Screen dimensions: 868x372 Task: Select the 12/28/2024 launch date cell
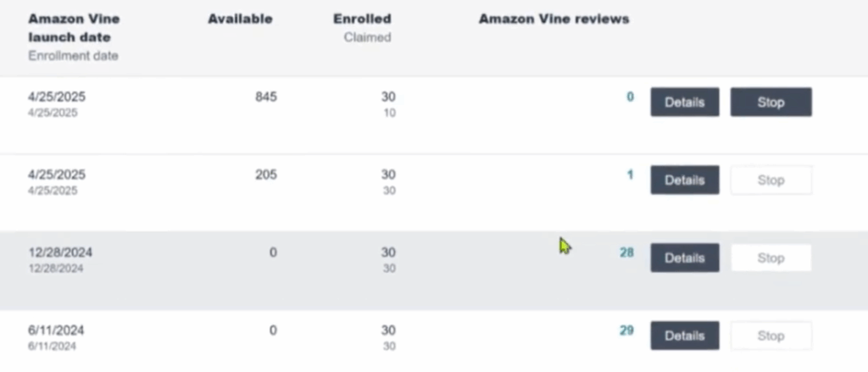[x=60, y=253]
